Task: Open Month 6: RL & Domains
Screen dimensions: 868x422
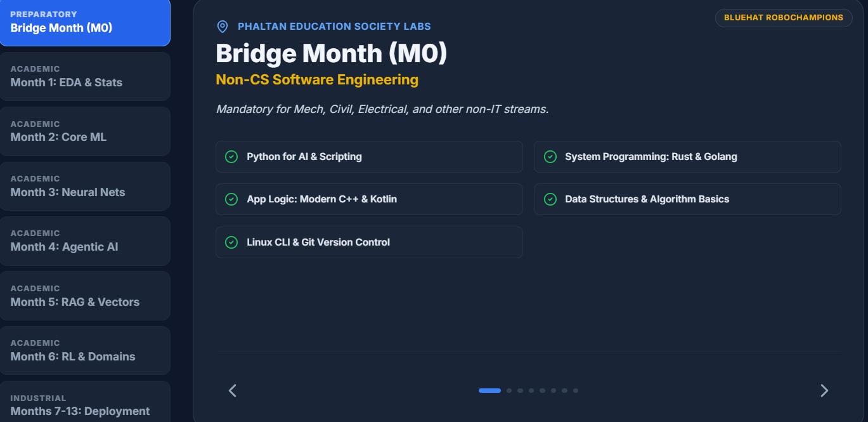Action: point(85,351)
